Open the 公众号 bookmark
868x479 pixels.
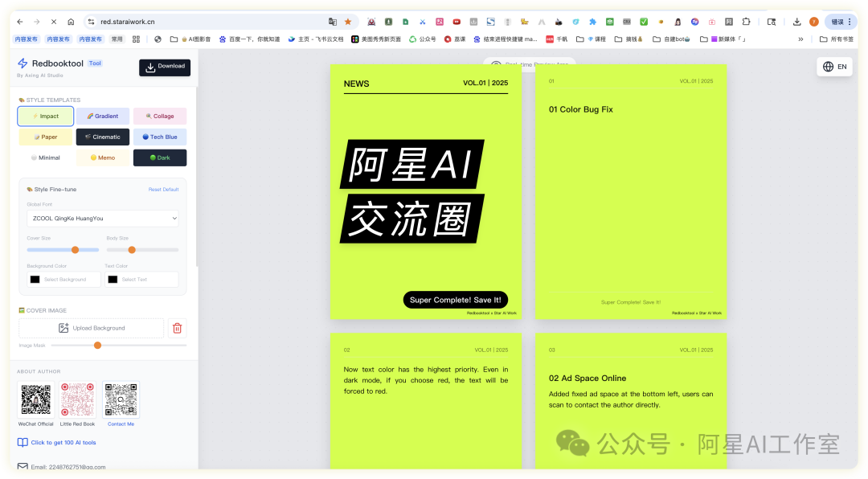[423, 39]
